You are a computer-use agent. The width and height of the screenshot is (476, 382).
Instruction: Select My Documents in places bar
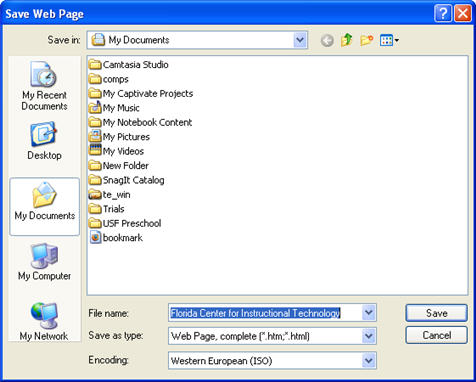[x=45, y=207]
